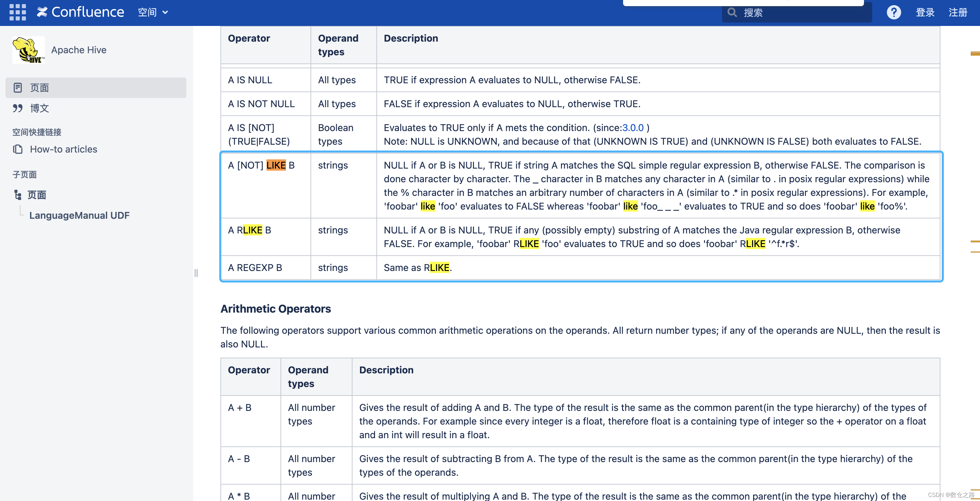Click the pages document icon in sidebar

click(17, 87)
